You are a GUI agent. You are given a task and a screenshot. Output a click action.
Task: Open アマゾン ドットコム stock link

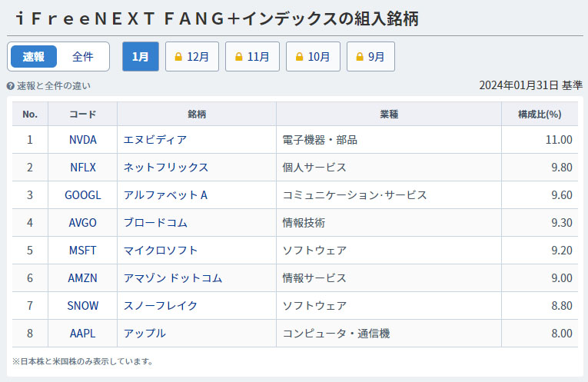coord(173,278)
